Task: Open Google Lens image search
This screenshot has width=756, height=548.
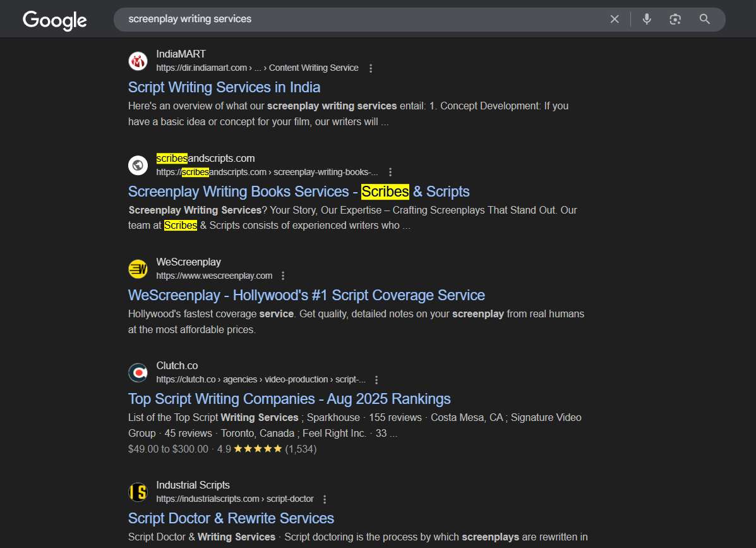Action: [675, 19]
